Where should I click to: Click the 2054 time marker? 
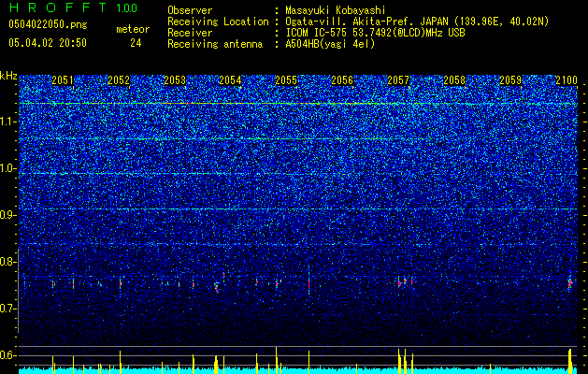click(x=230, y=80)
